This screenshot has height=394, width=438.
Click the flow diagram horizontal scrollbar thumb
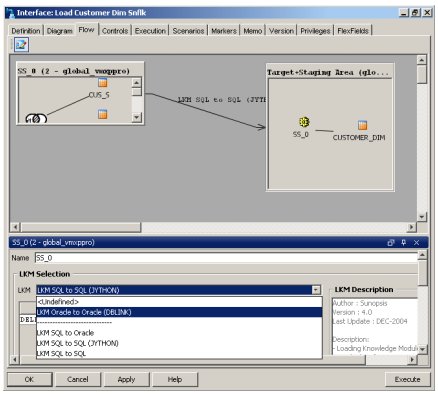[81, 227]
